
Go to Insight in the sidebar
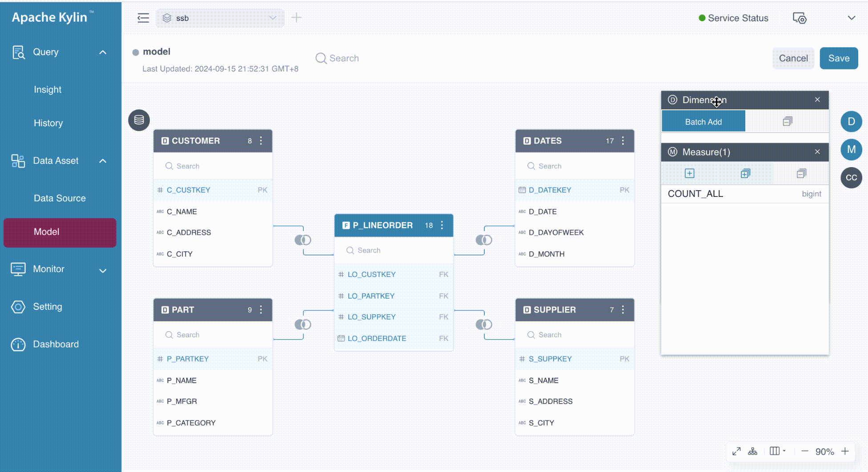click(x=48, y=89)
